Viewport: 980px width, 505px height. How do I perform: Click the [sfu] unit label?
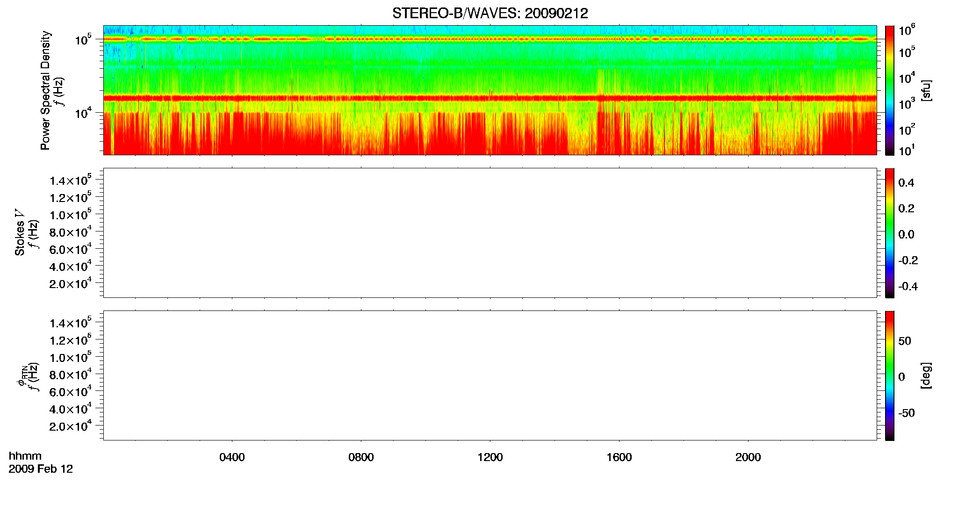click(x=926, y=90)
